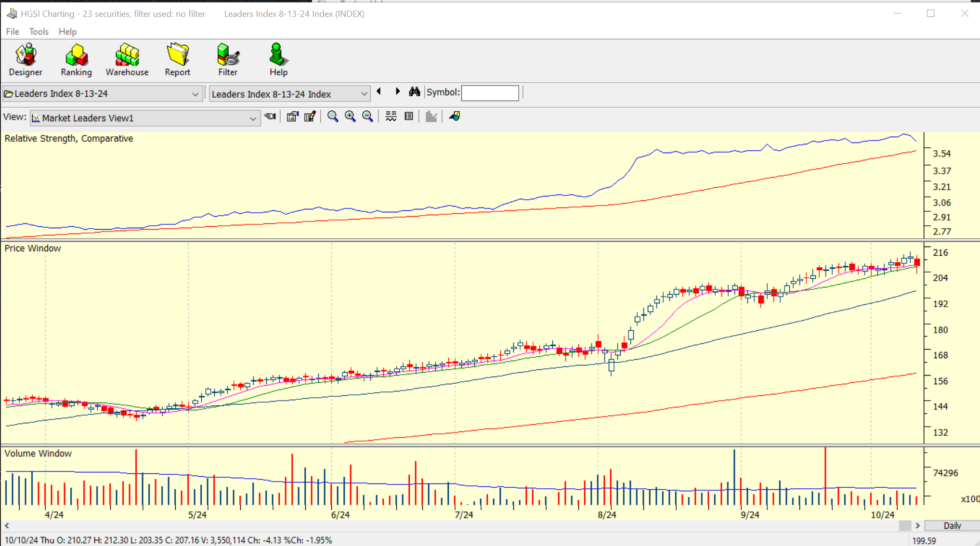Click the 3.54 relative strength axis value
The image size is (980, 546).
(942, 154)
